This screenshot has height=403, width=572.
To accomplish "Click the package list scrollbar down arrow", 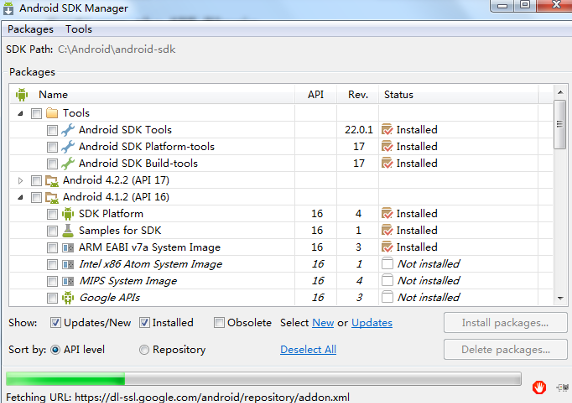I will pos(560,298).
